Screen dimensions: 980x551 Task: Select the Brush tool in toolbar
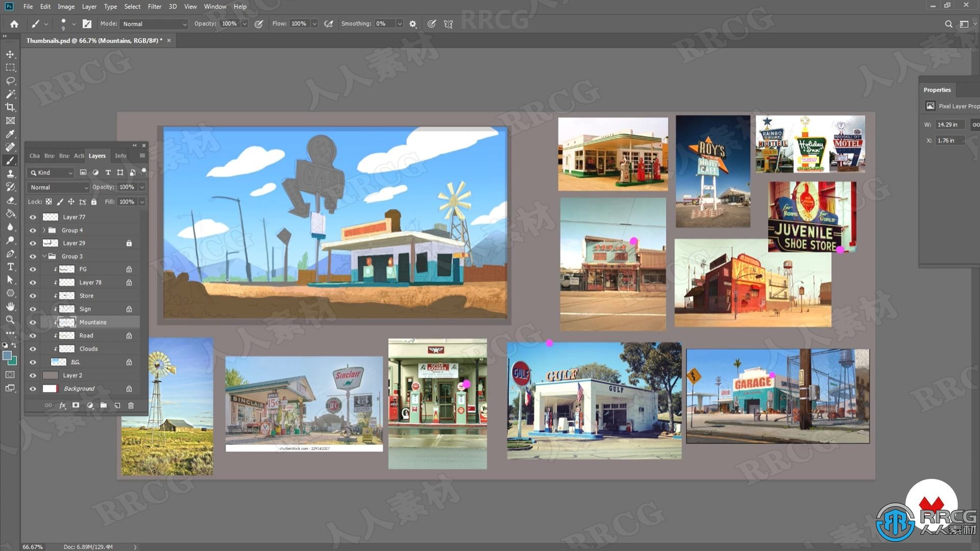[9, 160]
